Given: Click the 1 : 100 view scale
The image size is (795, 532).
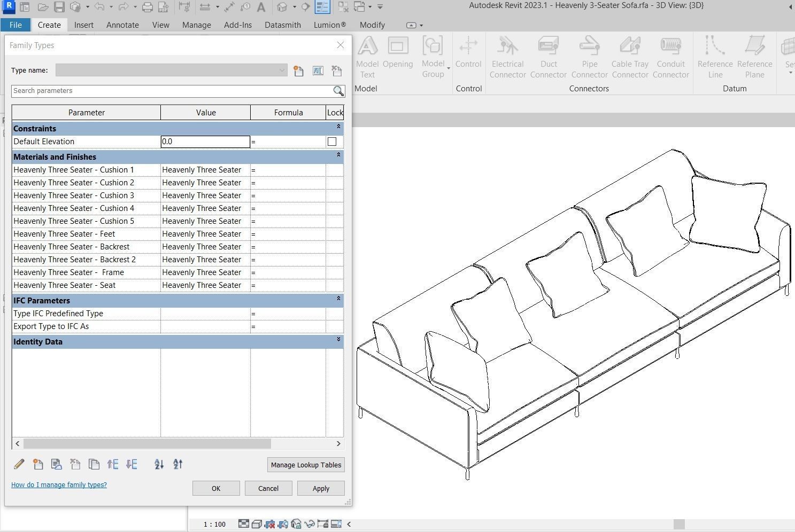Looking at the screenshot, I should [214, 525].
